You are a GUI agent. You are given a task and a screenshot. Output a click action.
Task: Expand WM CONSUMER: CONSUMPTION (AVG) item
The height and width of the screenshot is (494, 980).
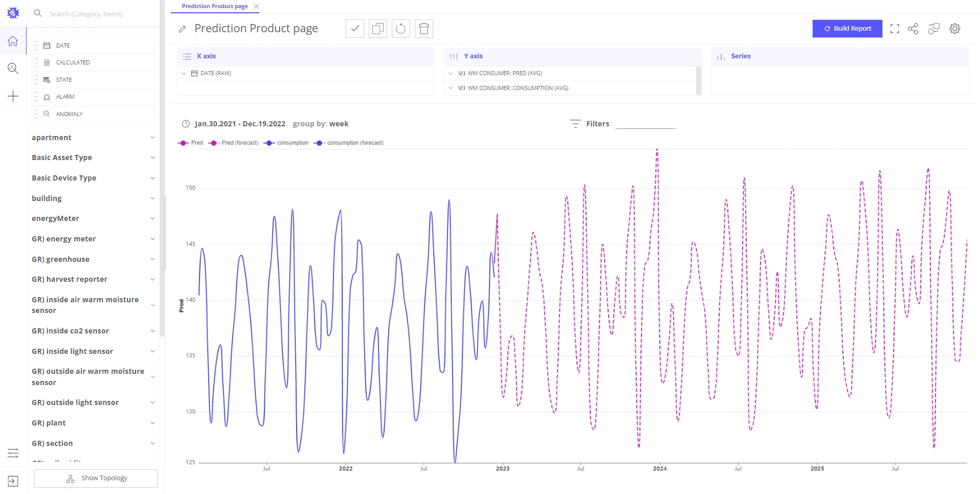(x=451, y=88)
